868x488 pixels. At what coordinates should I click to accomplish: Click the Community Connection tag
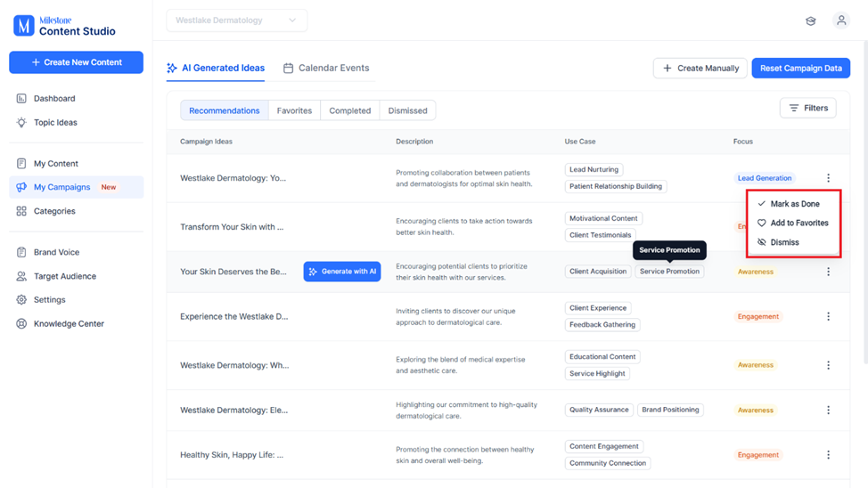(608, 463)
